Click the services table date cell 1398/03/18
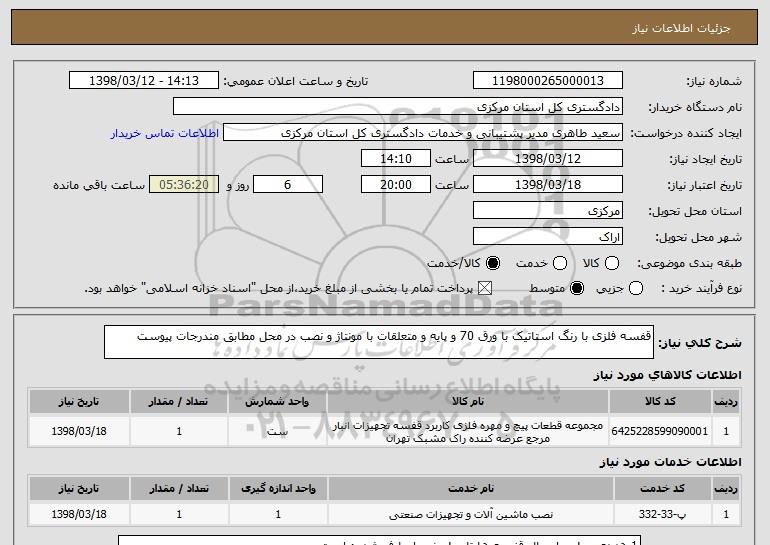Image resolution: width=770 pixels, height=545 pixels. coord(79,514)
